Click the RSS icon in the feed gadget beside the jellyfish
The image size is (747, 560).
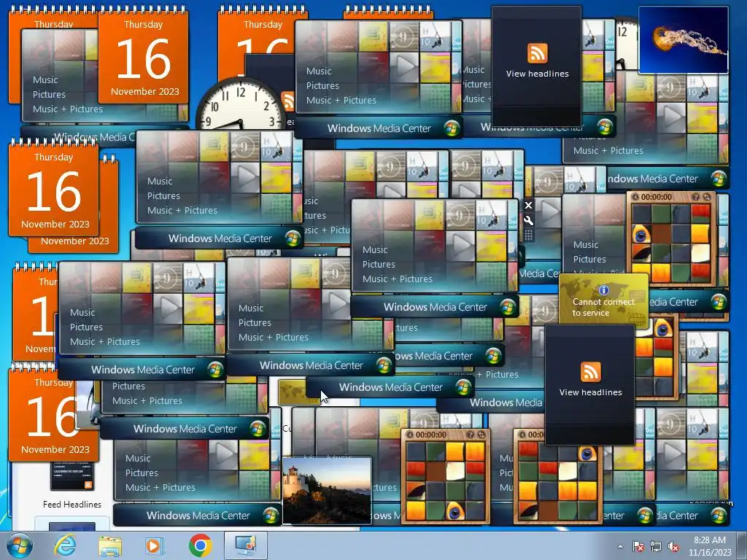[x=538, y=52]
